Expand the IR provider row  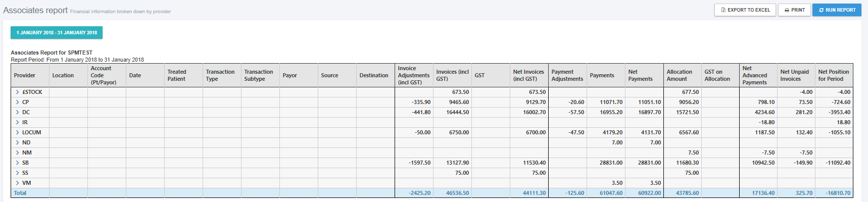tap(17, 123)
